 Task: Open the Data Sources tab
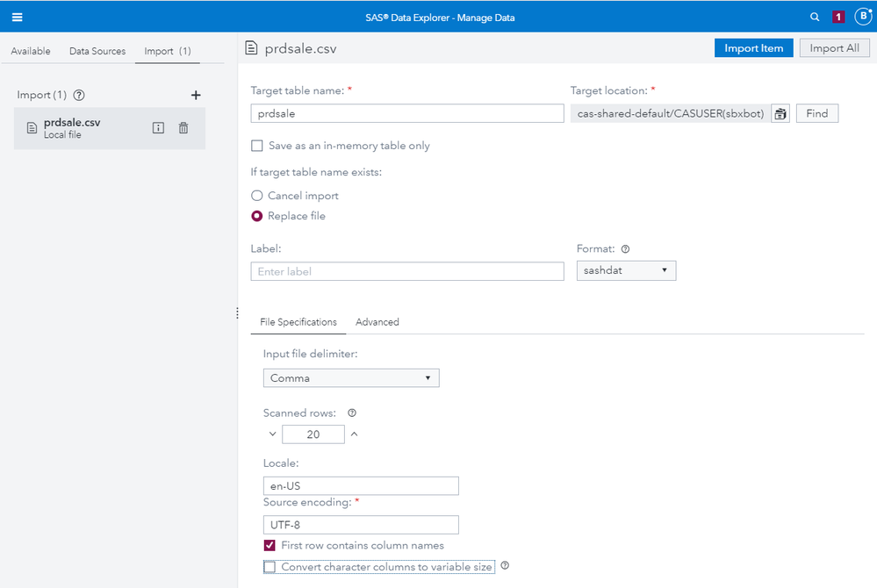97,51
